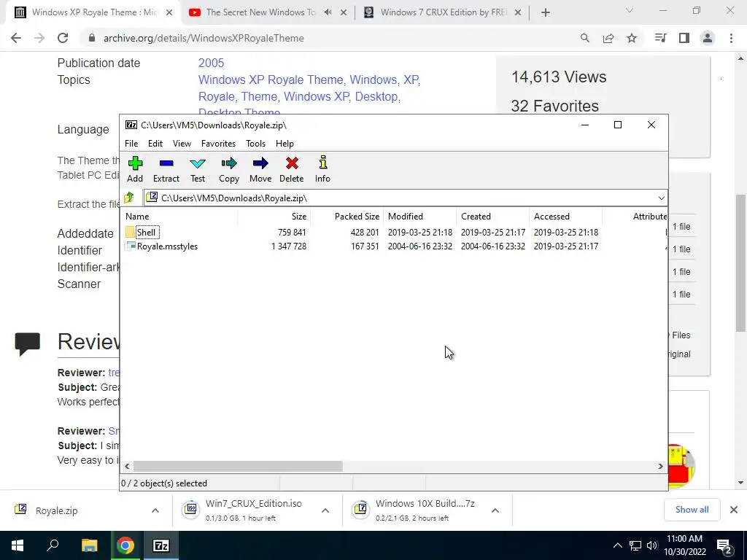Image resolution: width=747 pixels, height=560 pixels.
Task: Go up one folder level in 7-Zip
Action: click(x=129, y=198)
